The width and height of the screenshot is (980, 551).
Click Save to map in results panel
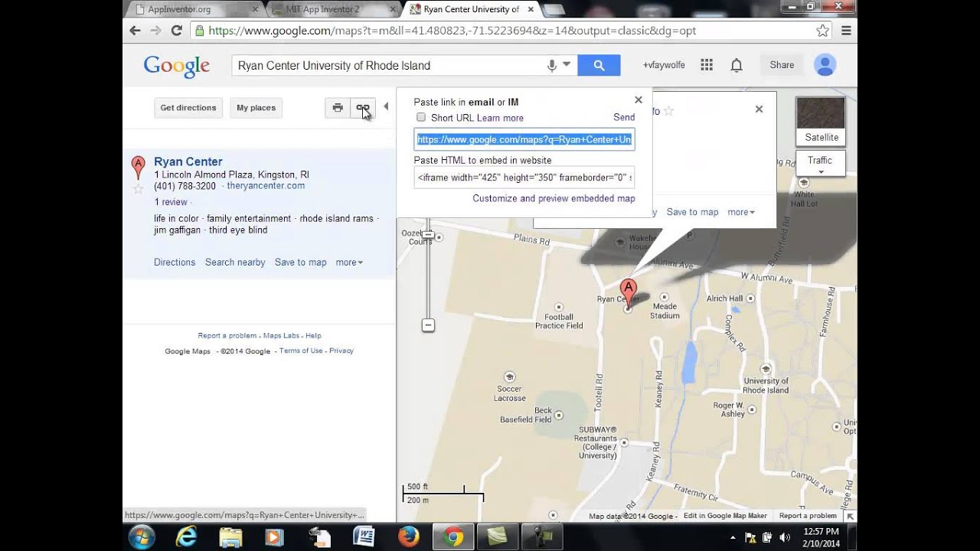[x=300, y=262]
